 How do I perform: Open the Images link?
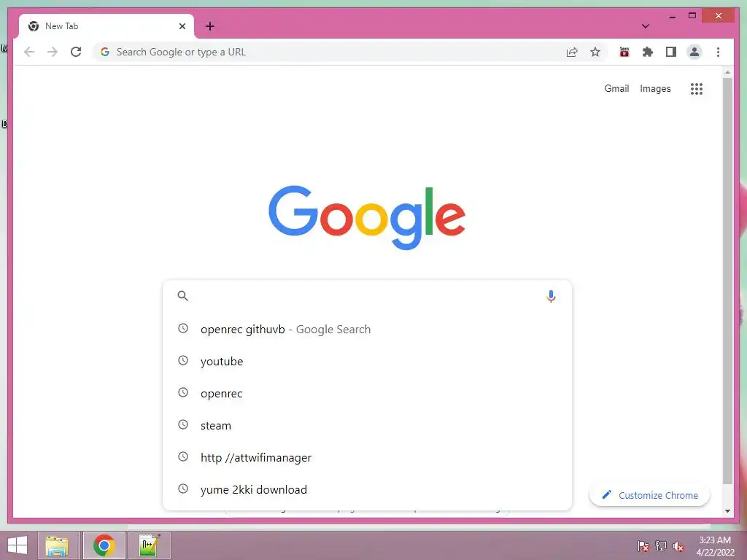[655, 88]
